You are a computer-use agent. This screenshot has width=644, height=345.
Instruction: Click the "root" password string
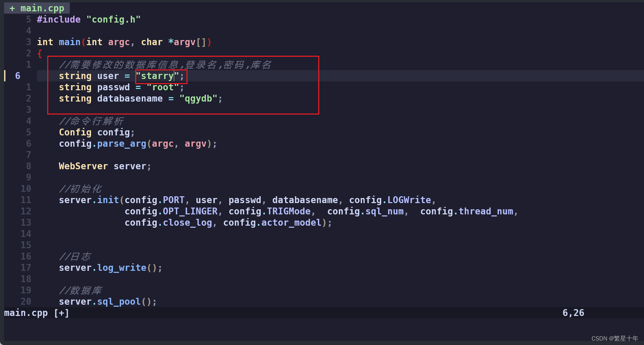coord(163,87)
